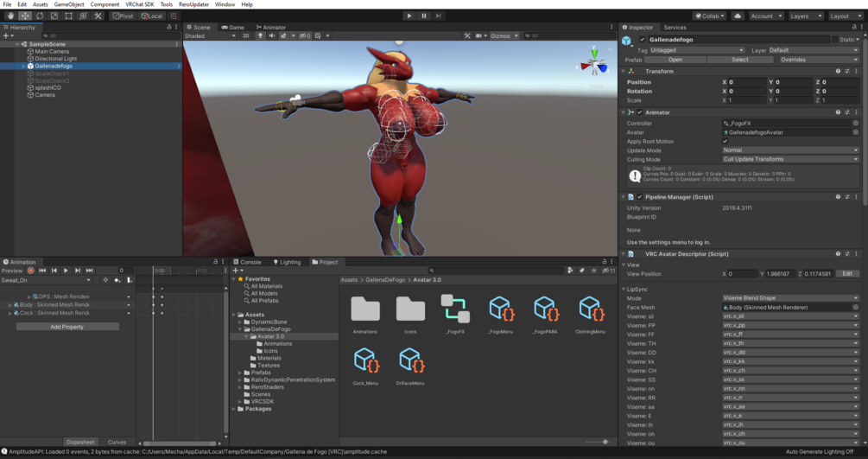Screen dimensions: 868x459
Task: Open custom editor tools icon
Action: [x=98, y=16]
